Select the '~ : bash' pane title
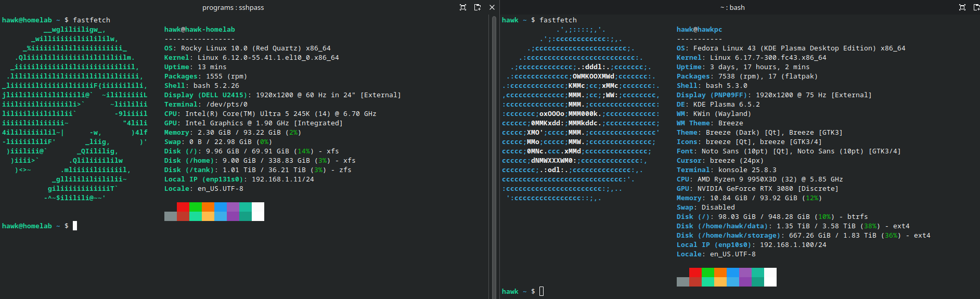The width and height of the screenshot is (980, 299). [x=732, y=7]
